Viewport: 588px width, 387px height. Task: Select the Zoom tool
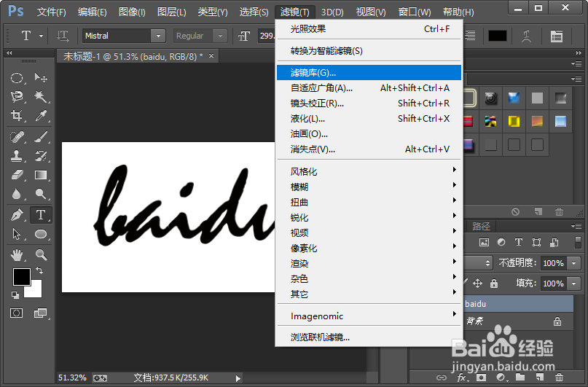point(41,255)
